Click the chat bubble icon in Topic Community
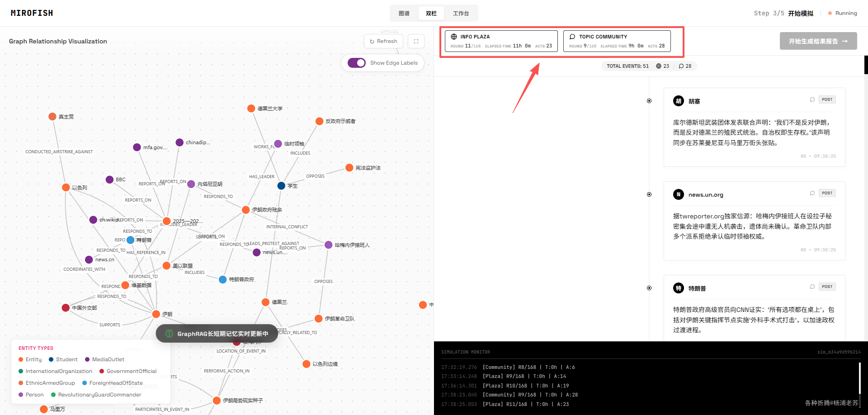868x415 pixels. [572, 37]
